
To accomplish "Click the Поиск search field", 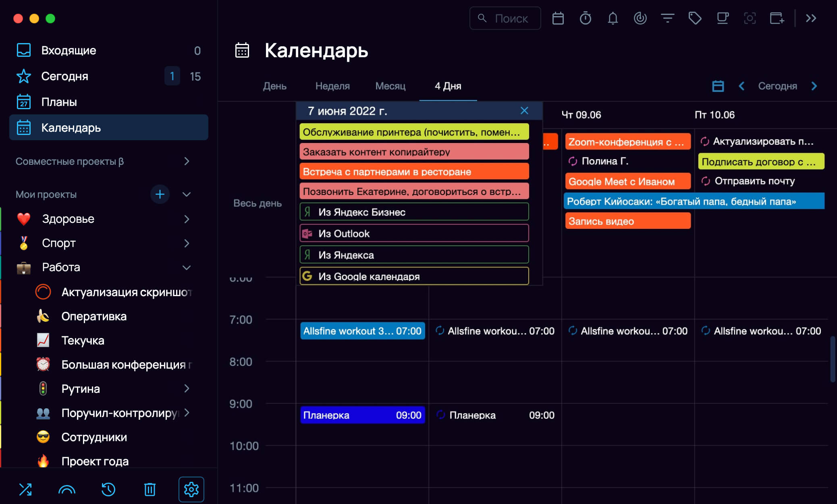I will click(x=505, y=18).
